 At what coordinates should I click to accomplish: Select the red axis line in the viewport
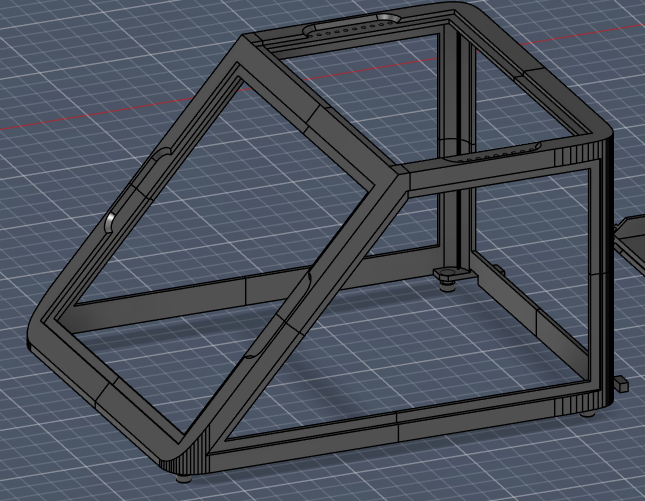click(x=322, y=77)
